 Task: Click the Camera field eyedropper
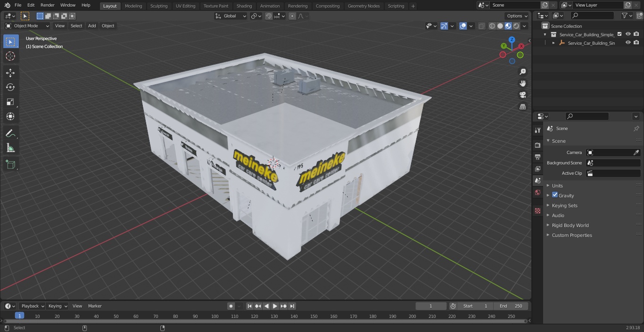[636, 153]
